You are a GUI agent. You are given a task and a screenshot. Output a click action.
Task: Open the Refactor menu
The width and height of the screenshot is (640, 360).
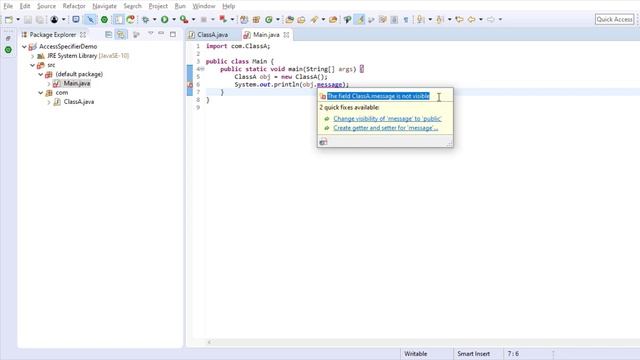74,6
